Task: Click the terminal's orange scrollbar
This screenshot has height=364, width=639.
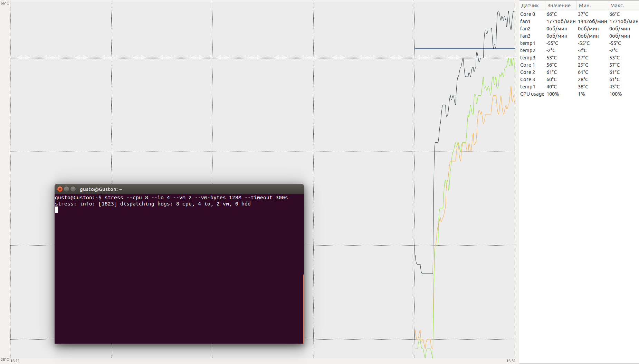Action: pyautogui.click(x=303, y=309)
